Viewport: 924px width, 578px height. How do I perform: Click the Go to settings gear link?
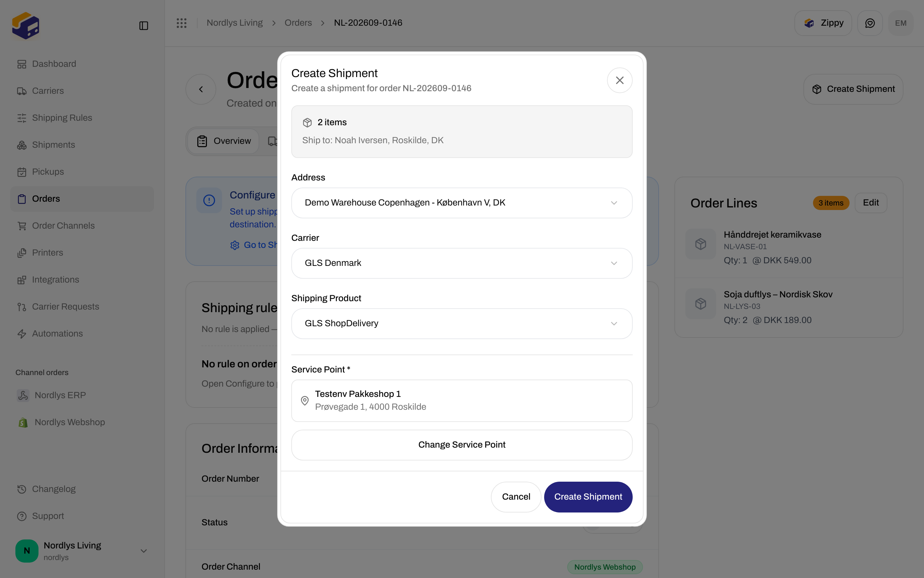253,245
